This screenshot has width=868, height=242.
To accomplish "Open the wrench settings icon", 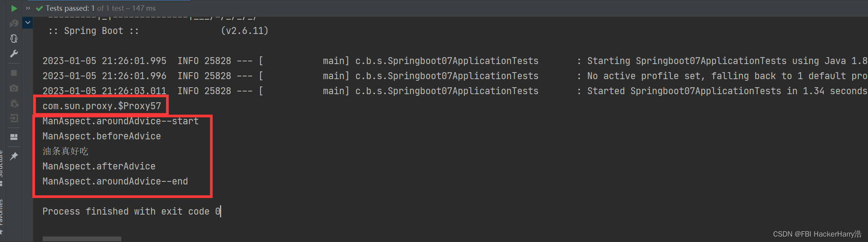I will tap(14, 54).
